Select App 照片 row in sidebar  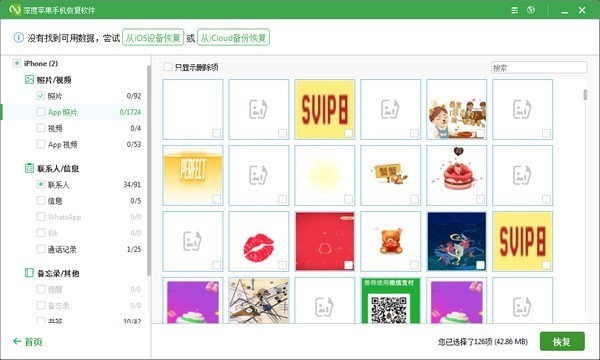73,112
